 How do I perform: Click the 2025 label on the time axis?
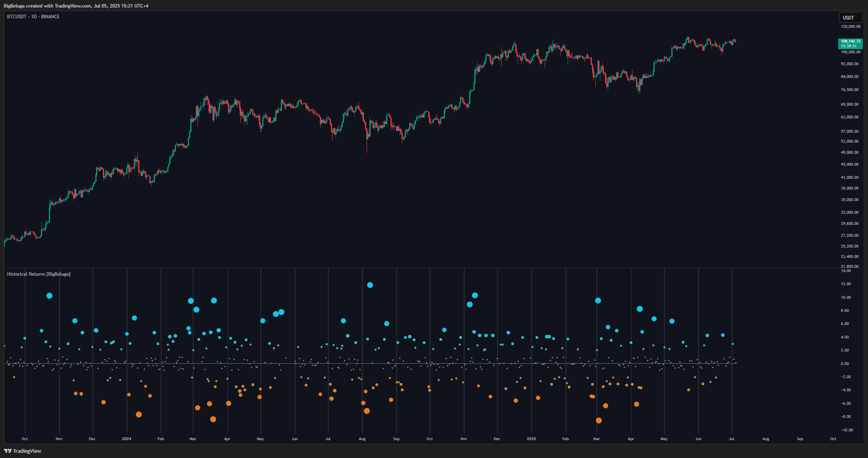[x=531, y=439]
